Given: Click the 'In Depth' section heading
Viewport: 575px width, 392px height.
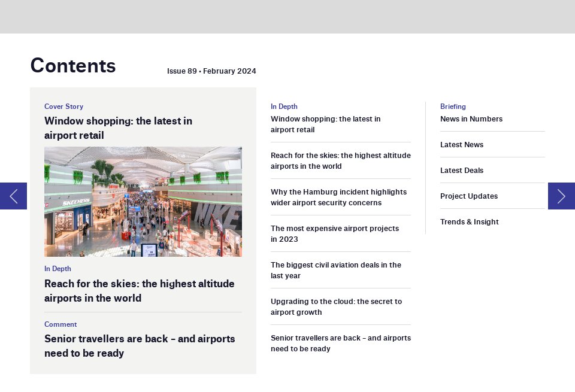Looking at the screenshot, I should (284, 107).
